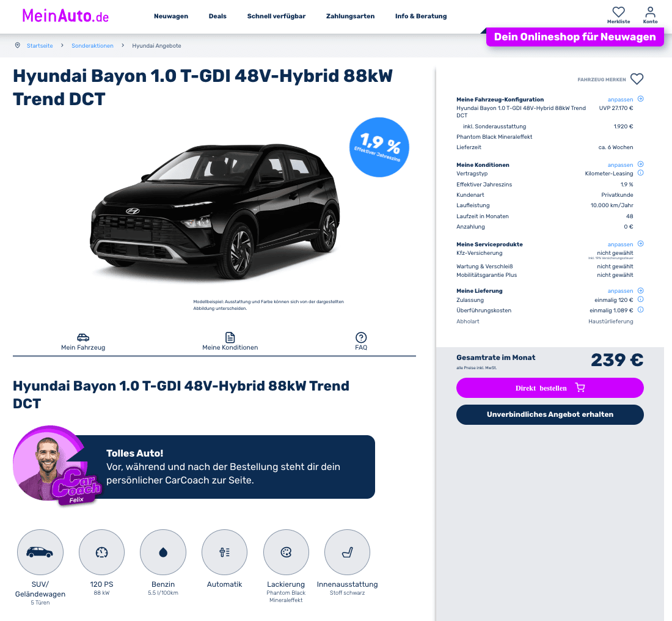Click the SUV/Geländewagen car icon
The height and width of the screenshot is (621, 672).
40,553
